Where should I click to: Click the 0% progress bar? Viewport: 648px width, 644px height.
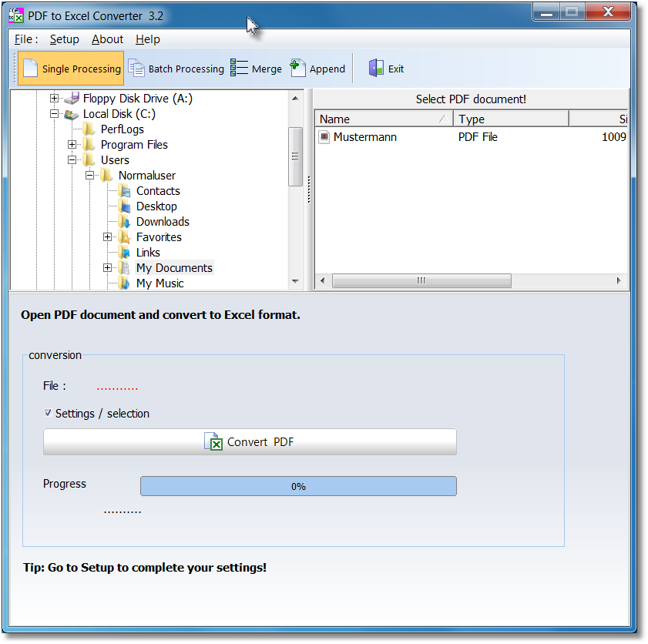(x=298, y=486)
